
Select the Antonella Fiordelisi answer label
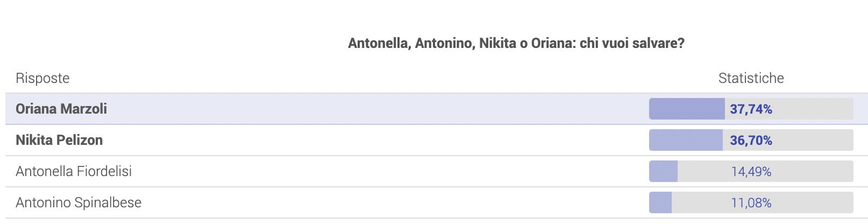point(74,171)
